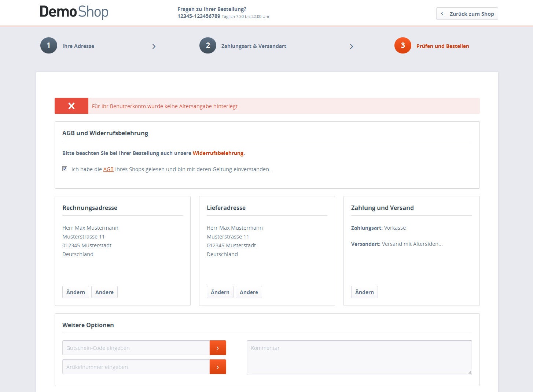The image size is (533, 392).
Task: Click the DemoShop logo
Action: (x=74, y=12)
